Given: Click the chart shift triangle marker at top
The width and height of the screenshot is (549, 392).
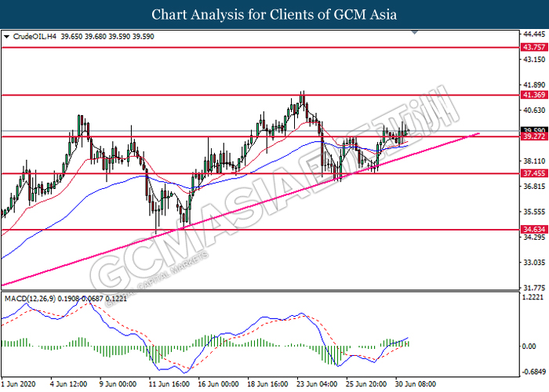Looking at the screenshot, I should pyautogui.click(x=415, y=33).
